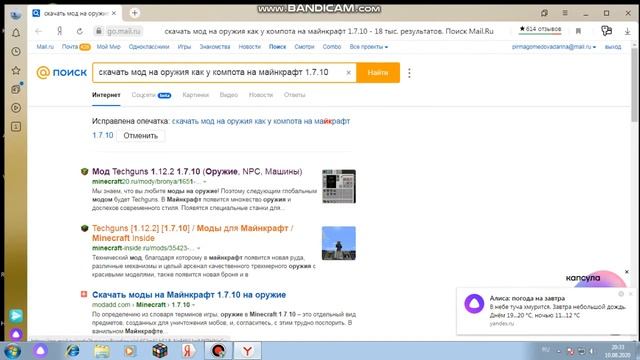Open File Explorer folder in taskbar

[102, 351]
